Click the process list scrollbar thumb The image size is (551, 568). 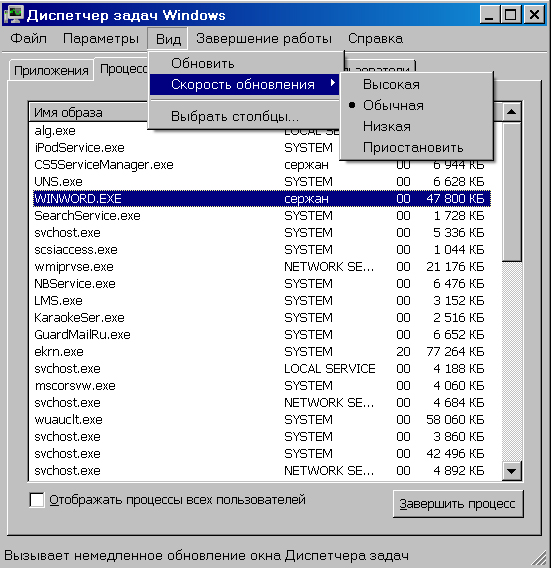(512, 191)
